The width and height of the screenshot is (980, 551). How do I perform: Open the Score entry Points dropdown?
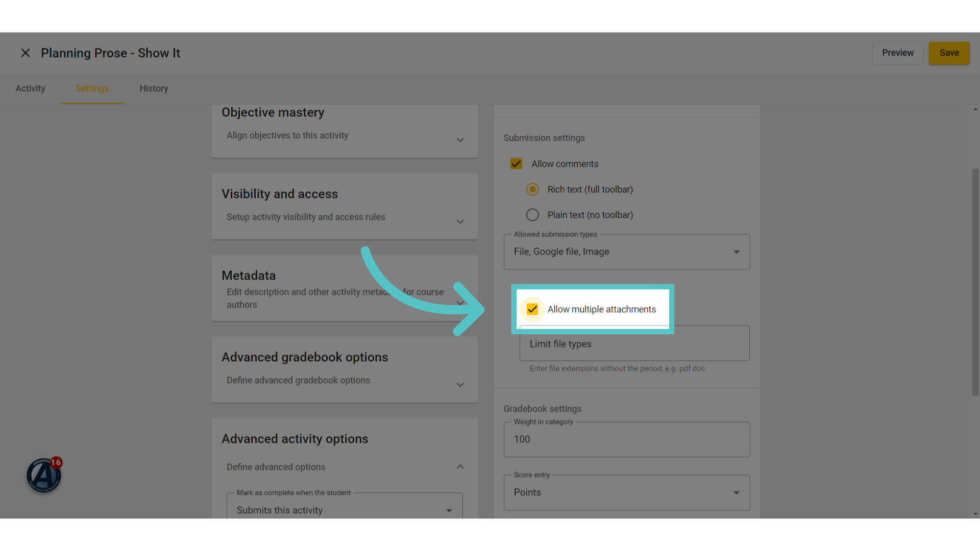coord(627,493)
